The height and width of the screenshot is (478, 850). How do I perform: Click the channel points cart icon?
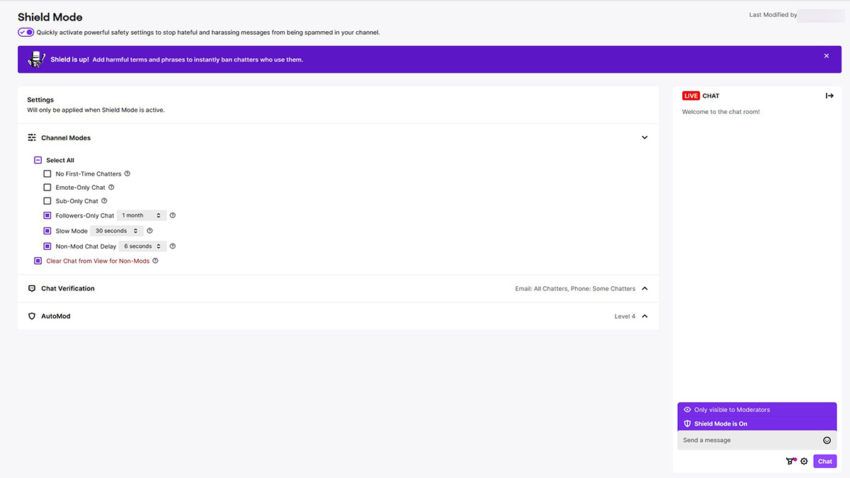point(791,461)
